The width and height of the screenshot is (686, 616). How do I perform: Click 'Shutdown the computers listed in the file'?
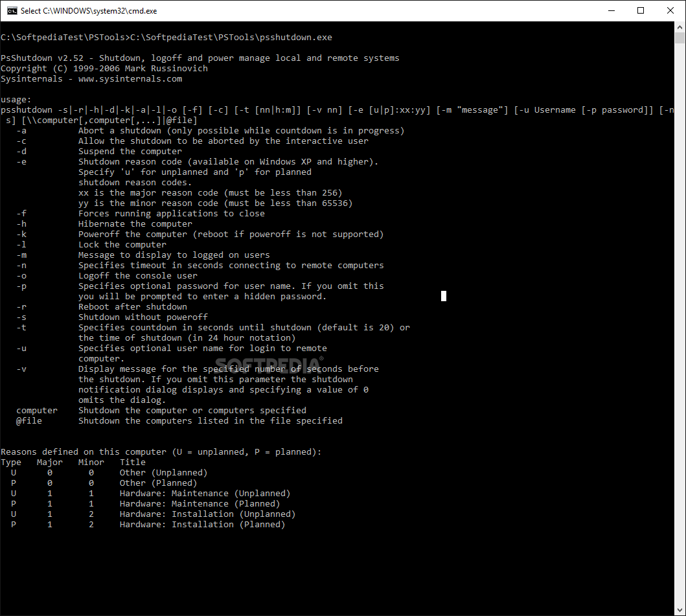click(211, 421)
